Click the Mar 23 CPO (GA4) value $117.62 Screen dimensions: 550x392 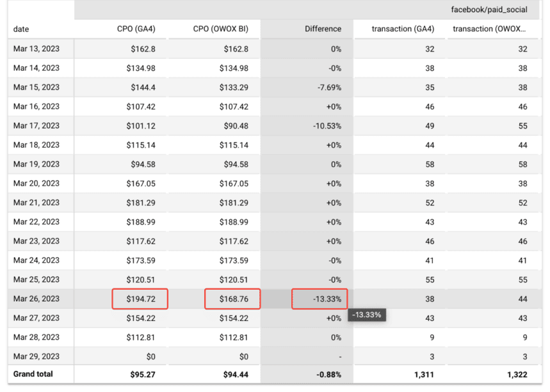[x=141, y=241]
